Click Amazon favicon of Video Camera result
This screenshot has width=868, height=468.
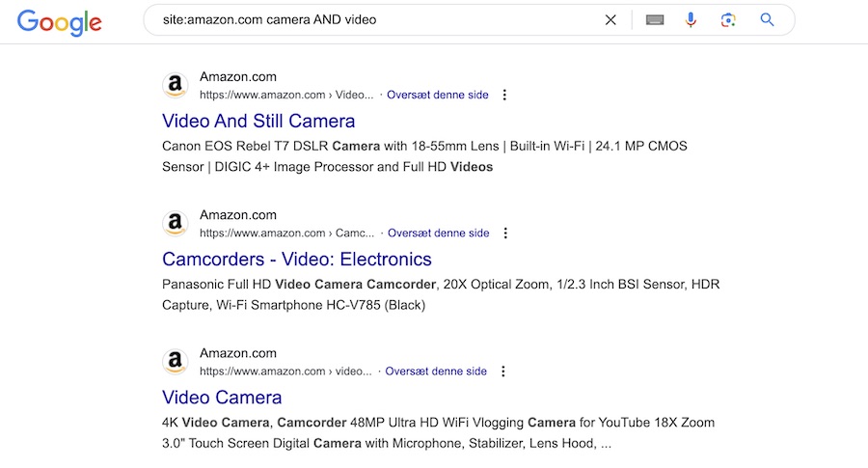tap(175, 362)
